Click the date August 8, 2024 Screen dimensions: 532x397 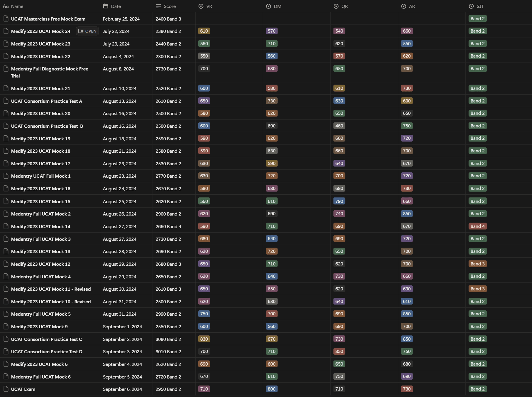coord(118,69)
